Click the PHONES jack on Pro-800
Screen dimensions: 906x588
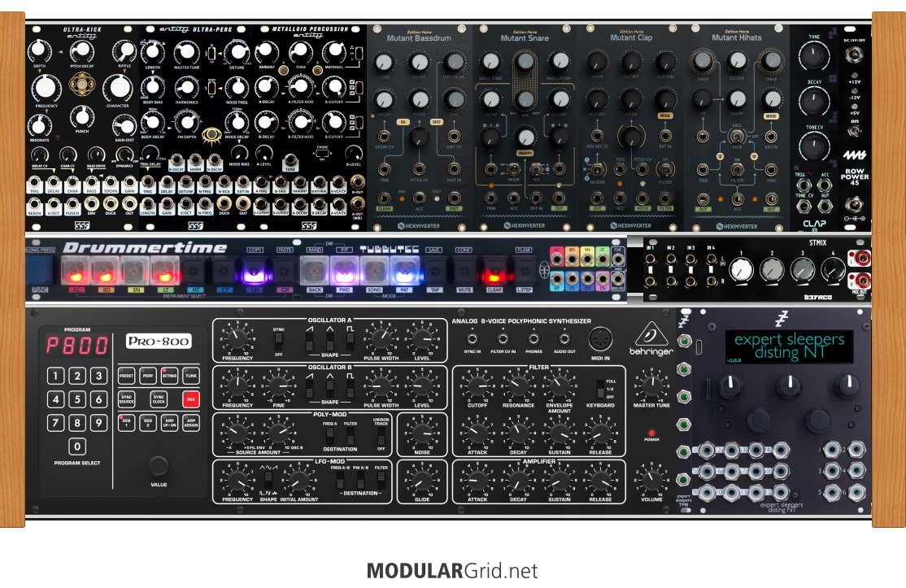click(x=534, y=339)
